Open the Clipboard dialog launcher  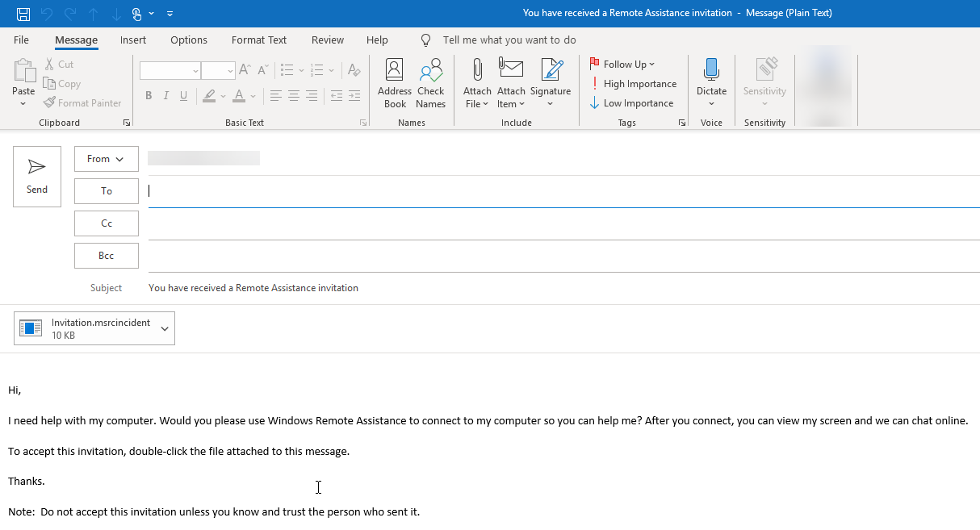click(x=126, y=123)
